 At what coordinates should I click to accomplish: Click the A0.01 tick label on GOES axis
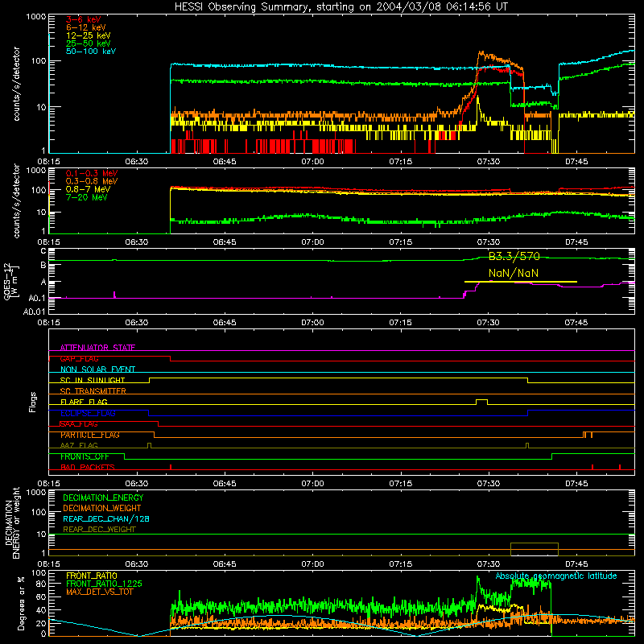(35, 312)
